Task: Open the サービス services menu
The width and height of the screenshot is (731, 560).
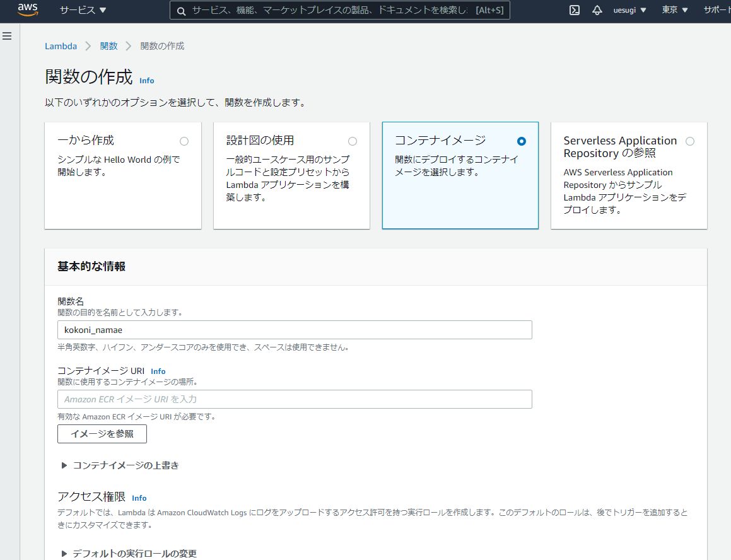Action: click(x=83, y=10)
